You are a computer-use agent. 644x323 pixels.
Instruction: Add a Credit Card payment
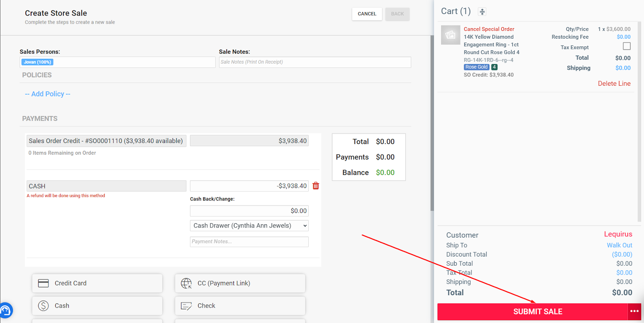[97, 283]
